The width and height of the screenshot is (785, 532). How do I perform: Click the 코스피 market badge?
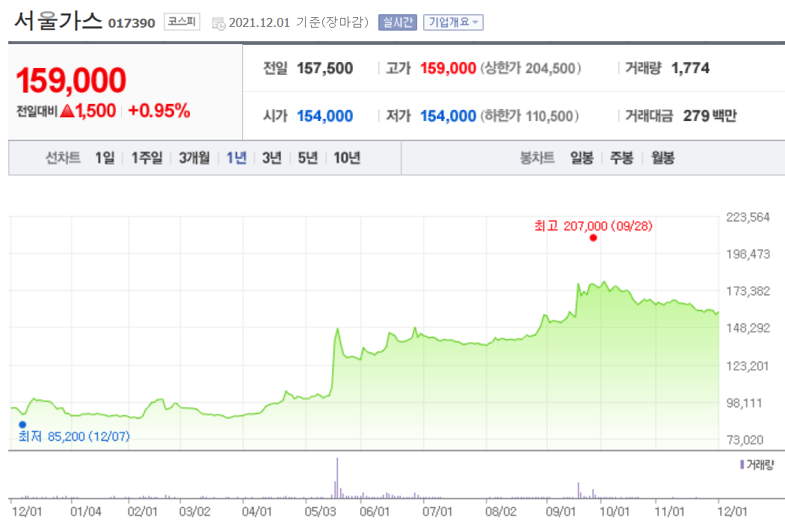pyautogui.click(x=182, y=22)
